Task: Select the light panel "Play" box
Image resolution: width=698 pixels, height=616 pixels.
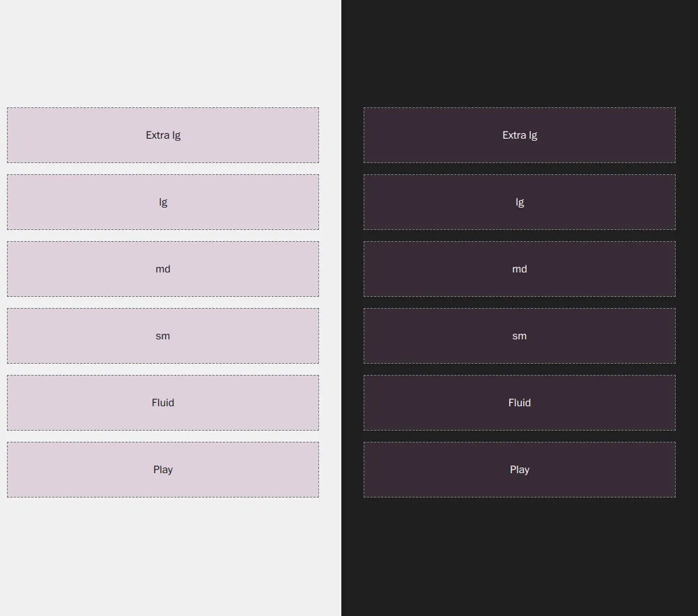Action: coord(163,470)
